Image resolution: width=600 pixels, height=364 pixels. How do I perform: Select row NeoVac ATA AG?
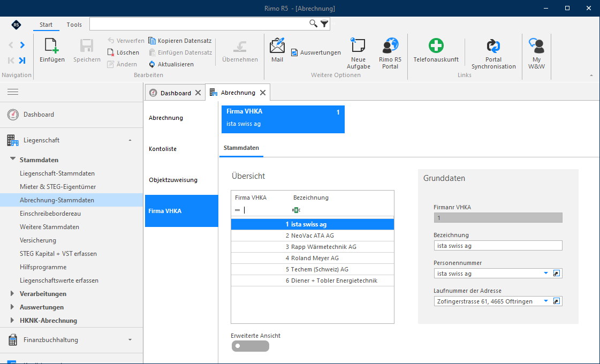(x=312, y=236)
